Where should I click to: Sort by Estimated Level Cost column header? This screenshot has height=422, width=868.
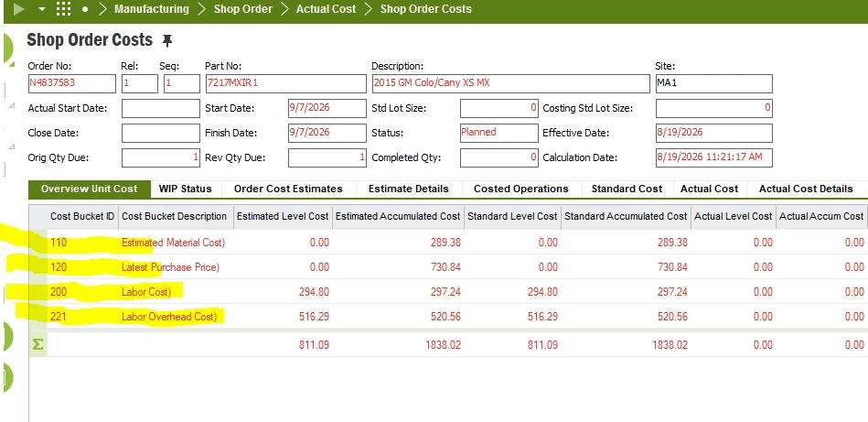click(x=283, y=217)
